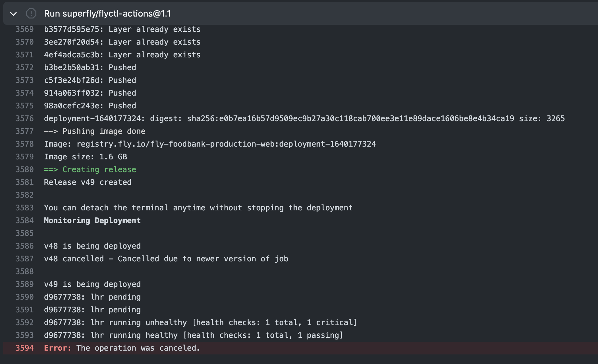598x364 pixels.
Task: Select line number 3584 Monitoring Deployment
Action: point(25,221)
